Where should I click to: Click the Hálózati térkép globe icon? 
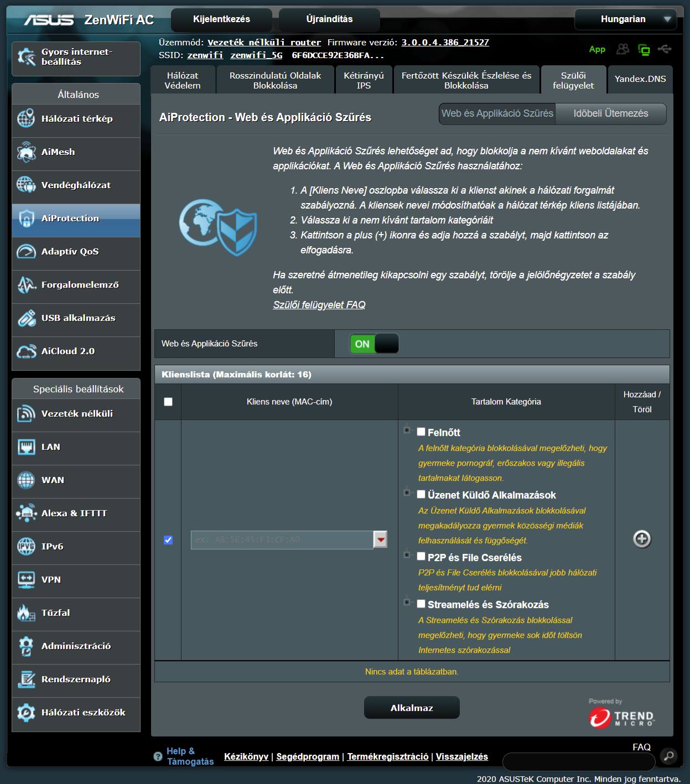click(x=26, y=119)
